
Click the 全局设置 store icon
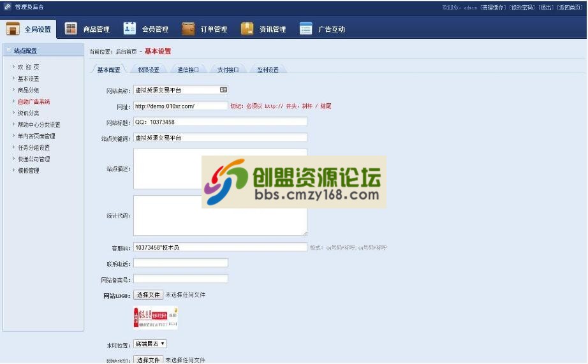pyautogui.click(x=13, y=29)
